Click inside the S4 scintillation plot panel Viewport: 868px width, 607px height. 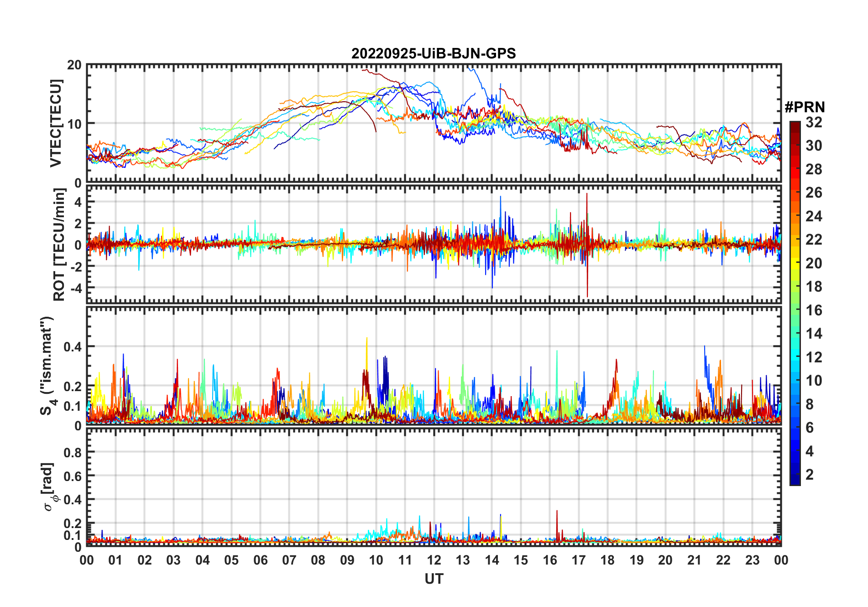pos(434,366)
